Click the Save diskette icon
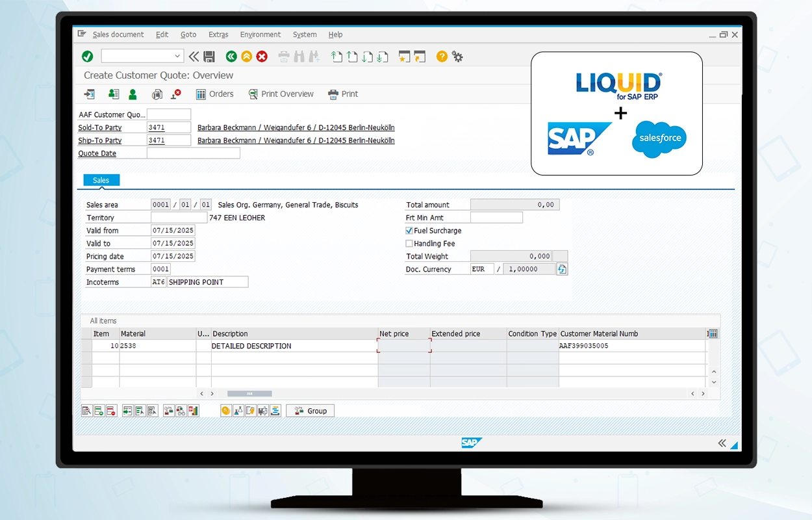This screenshot has height=520, width=812. tap(209, 57)
